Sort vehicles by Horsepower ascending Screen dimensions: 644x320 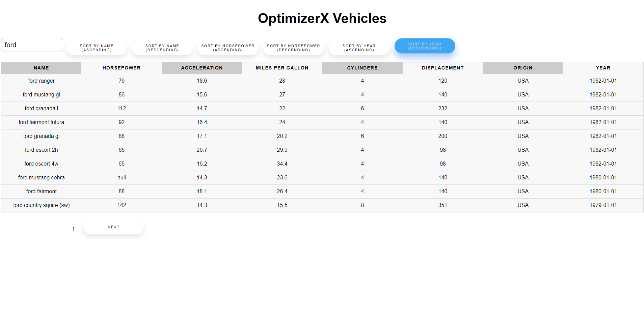click(228, 48)
